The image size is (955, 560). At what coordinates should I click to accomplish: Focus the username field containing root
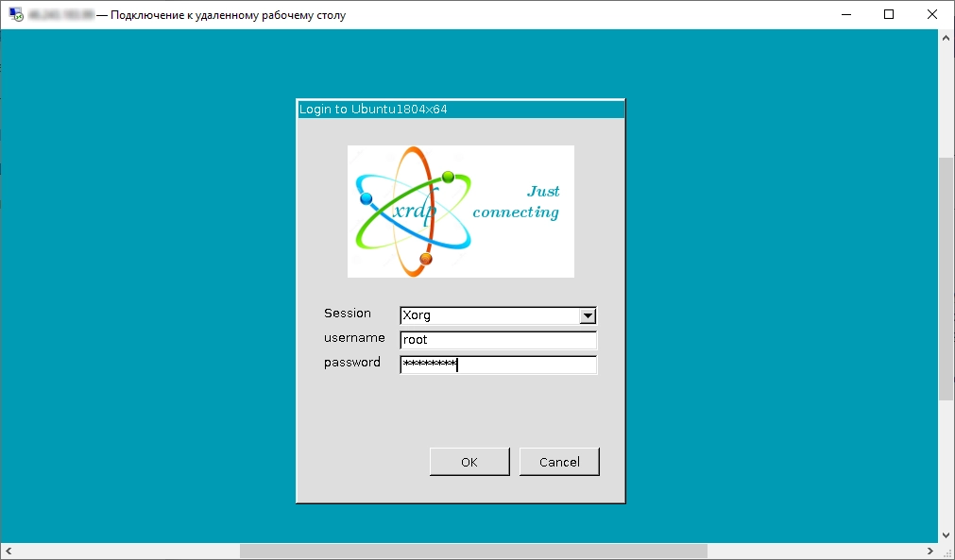[x=498, y=341]
